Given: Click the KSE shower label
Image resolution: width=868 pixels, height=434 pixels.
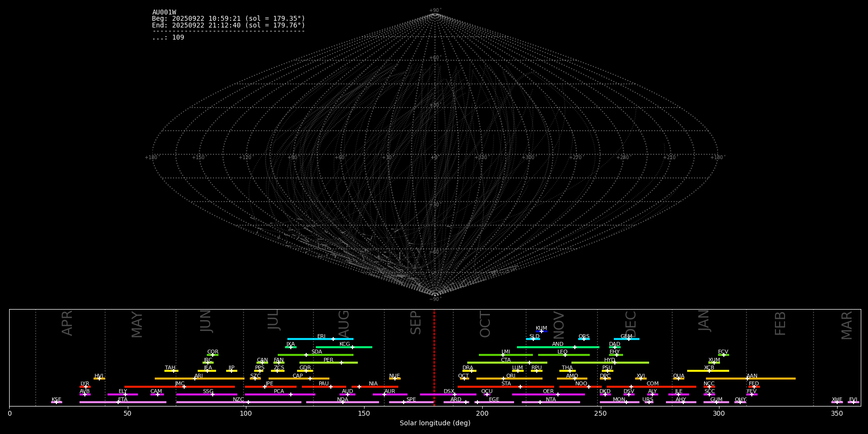Looking at the screenshot, I should click(x=56, y=400).
